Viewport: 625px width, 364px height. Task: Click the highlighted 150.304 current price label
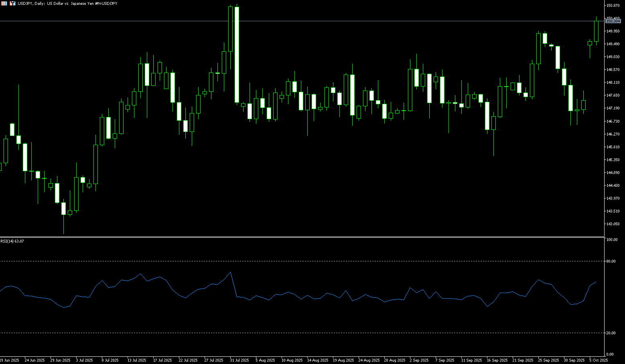click(x=613, y=21)
